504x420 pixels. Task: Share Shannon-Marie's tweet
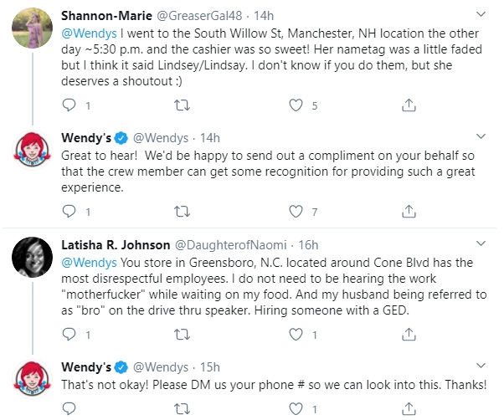409,105
